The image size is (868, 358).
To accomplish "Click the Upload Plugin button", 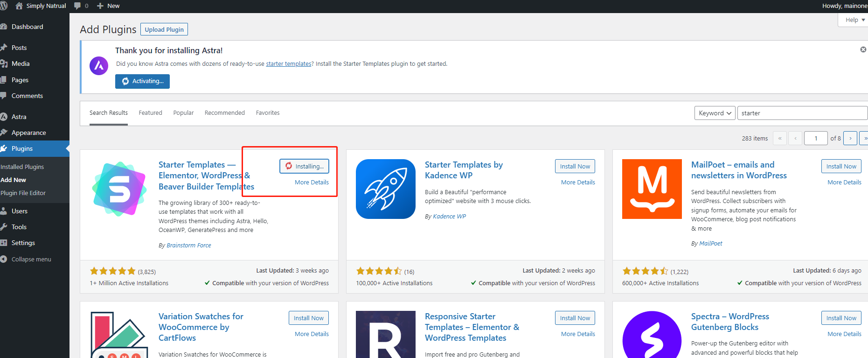I will (x=164, y=29).
